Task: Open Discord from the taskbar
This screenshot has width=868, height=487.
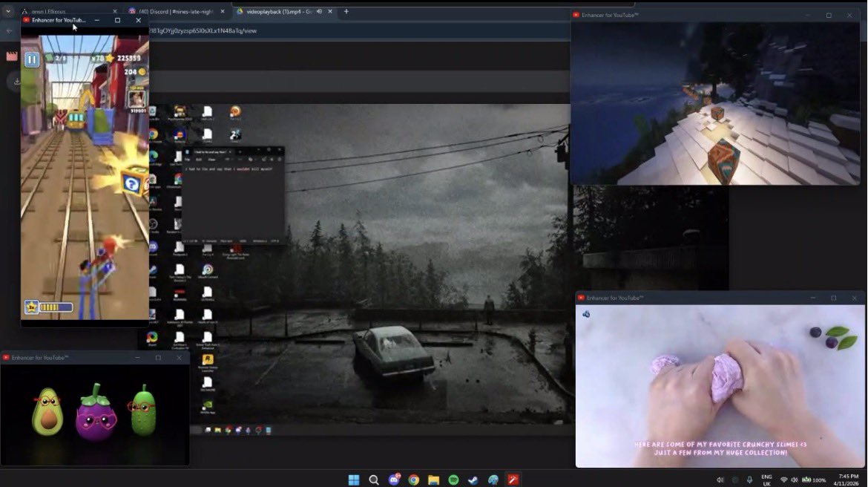Action: 394,480
